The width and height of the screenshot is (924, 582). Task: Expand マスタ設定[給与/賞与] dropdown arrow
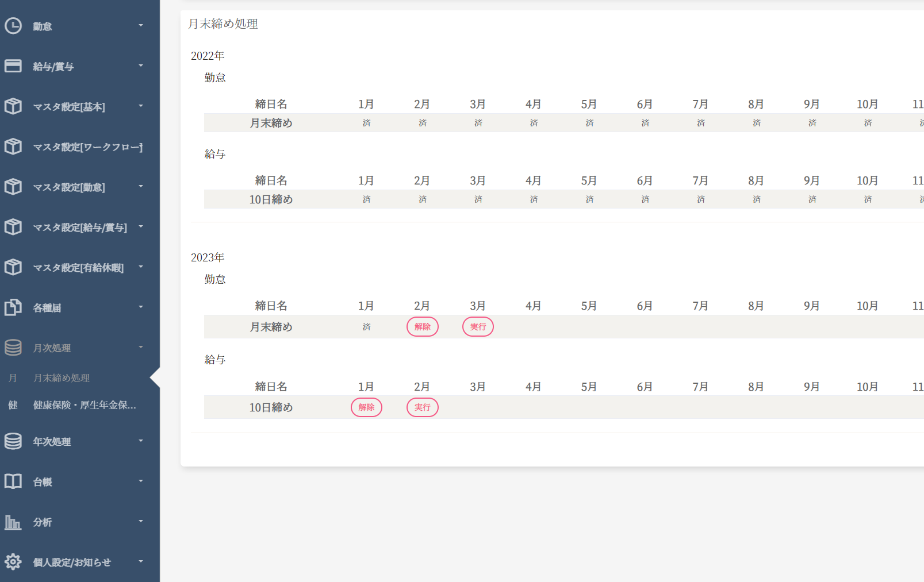tap(141, 226)
